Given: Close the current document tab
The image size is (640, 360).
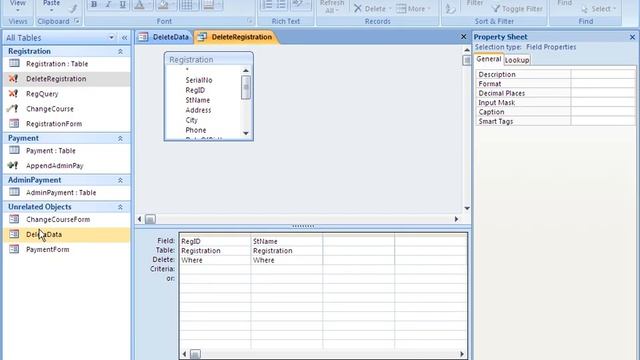Looking at the screenshot, I should [x=463, y=37].
